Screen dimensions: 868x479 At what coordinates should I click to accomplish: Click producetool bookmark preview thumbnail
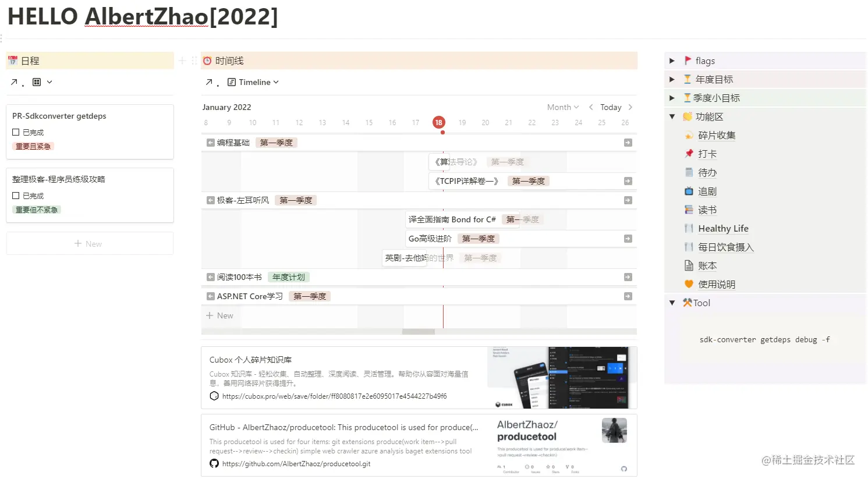562,445
